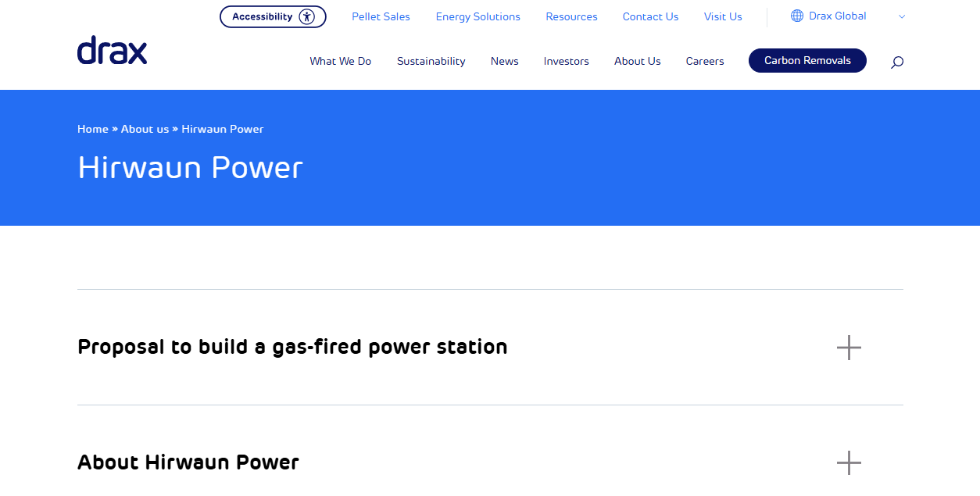Select the Investors navigation item
980x496 pixels.
[566, 61]
